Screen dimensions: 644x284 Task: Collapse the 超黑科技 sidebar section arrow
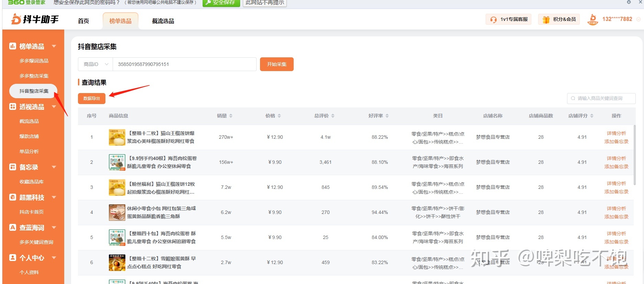tap(54, 197)
